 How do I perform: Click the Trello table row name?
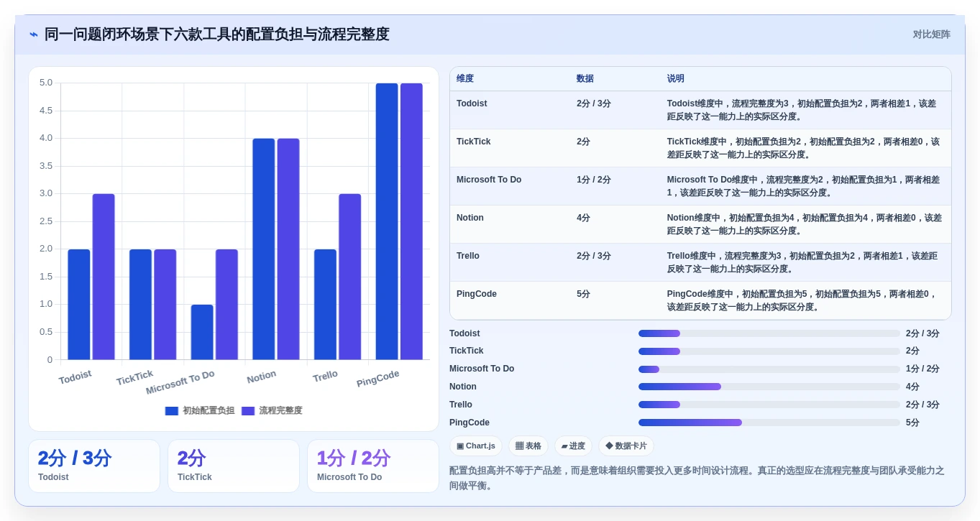click(468, 256)
